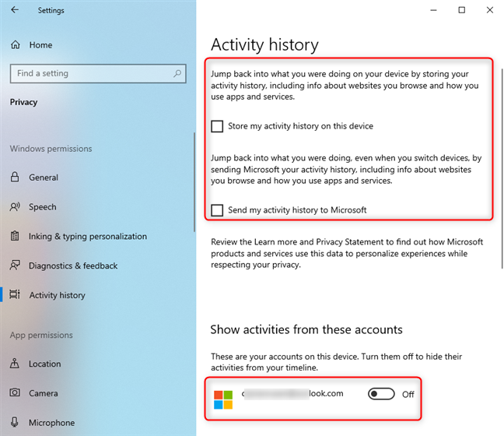Click the Inking & typing clipboard icon
Viewport: 504px width, 436px height.
pos(15,236)
